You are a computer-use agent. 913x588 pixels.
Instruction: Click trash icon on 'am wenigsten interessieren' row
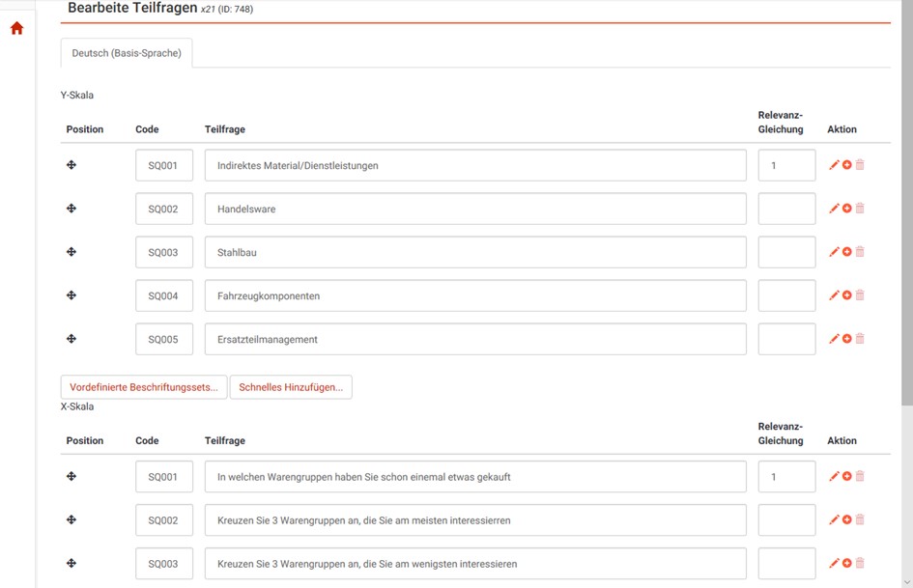(860, 564)
